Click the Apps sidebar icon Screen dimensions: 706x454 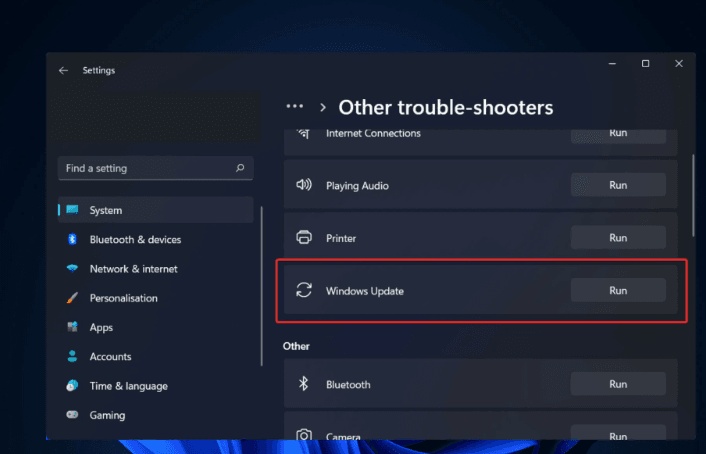click(x=72, y=327)
